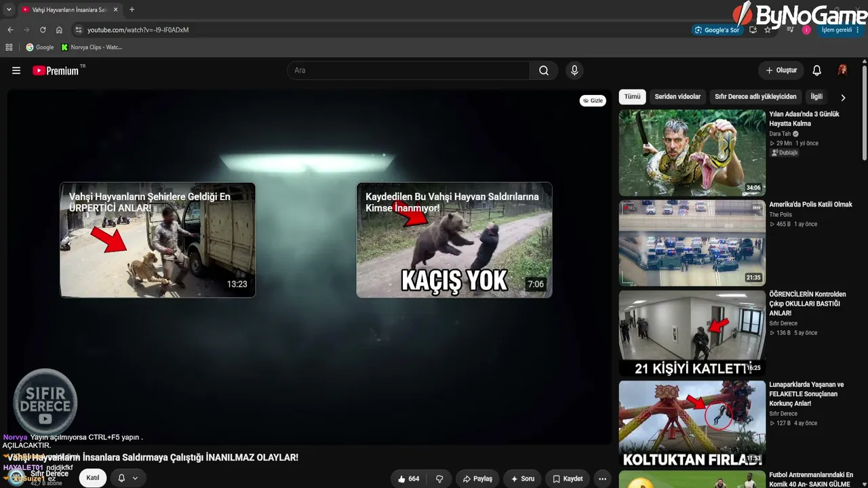The height and width of the screenshot is (488, 868).
Task: Open the account avatar menu
Action: (x=842, y=70)
